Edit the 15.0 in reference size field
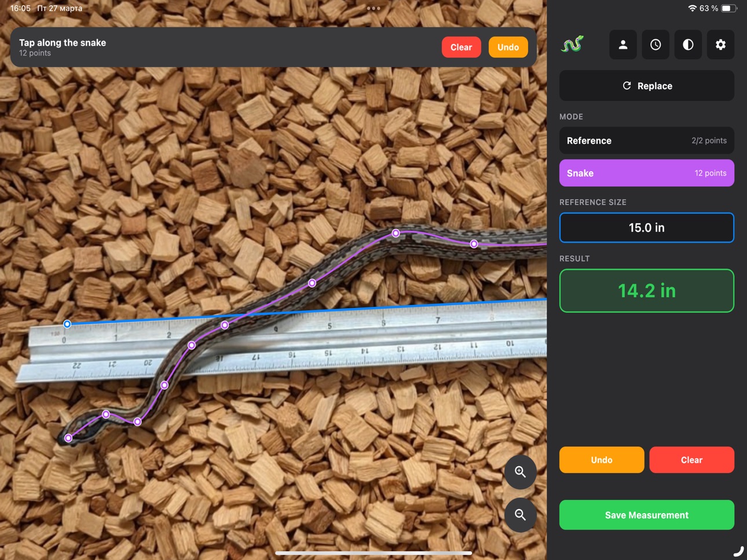Viewport: 747px width, 560px height. [647, 228]
